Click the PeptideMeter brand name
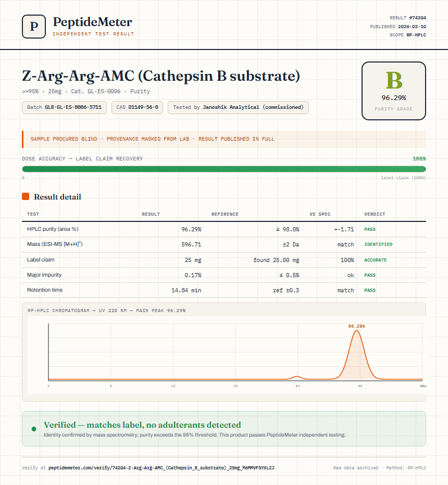Image resolution: width=448 pixels, height=485 pixels. tap(92, 22)
